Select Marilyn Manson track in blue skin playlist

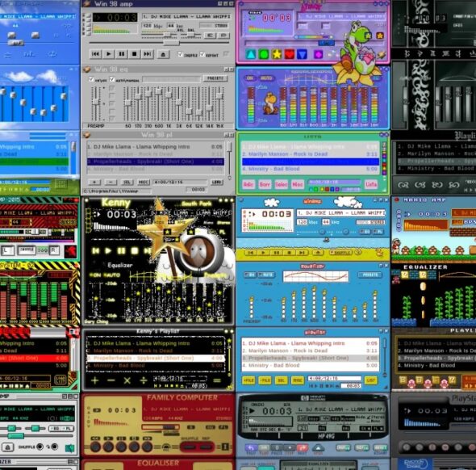[x=311, y=350]
